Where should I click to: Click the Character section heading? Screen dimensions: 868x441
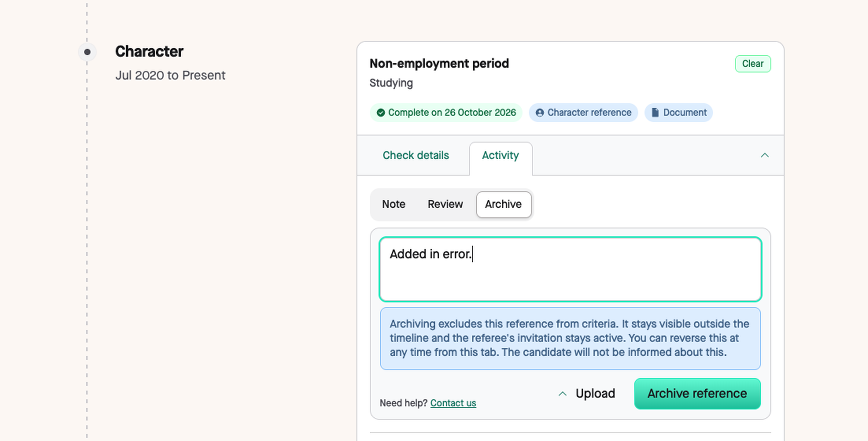(149, 51)
